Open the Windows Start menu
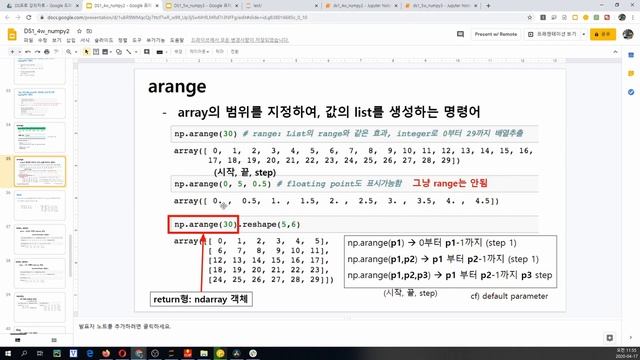640x360 pixels. (x=8, y=353)
